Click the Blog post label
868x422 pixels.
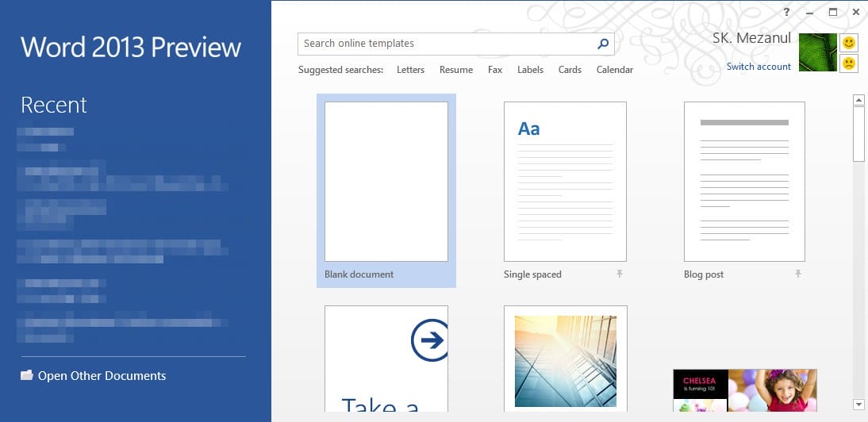point(704,274)
